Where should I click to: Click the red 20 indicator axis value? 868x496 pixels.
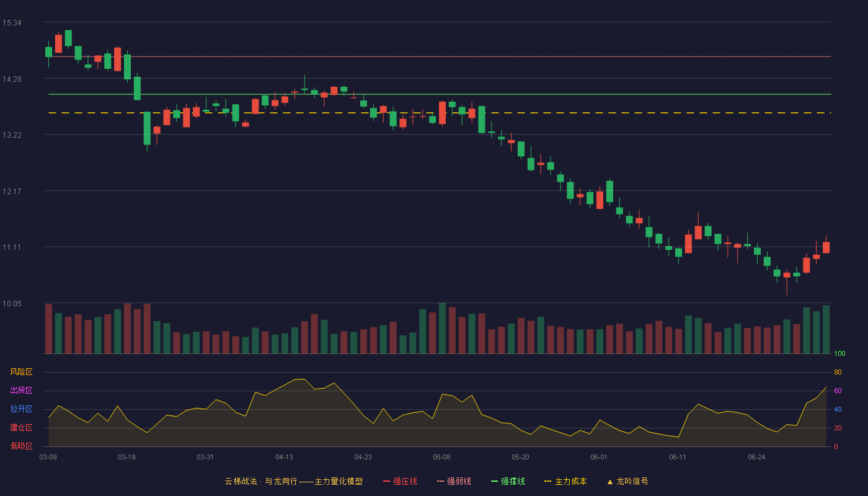(838, 428)
